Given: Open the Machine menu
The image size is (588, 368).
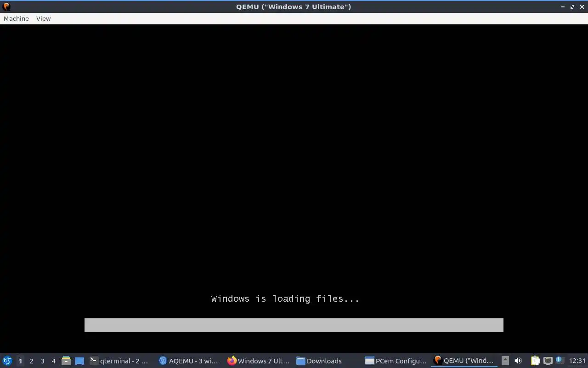Looking at the screenshot, I should [x=16, y=18].
